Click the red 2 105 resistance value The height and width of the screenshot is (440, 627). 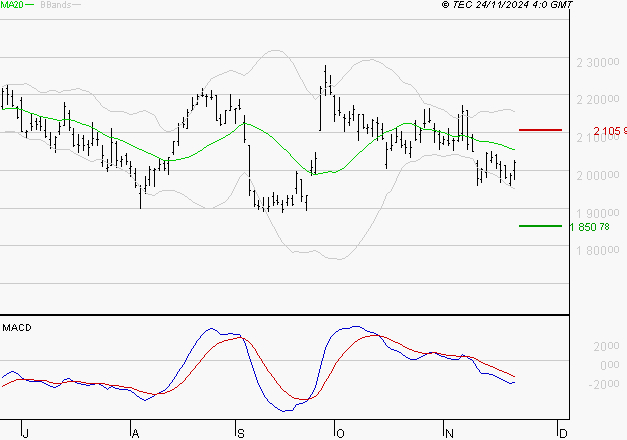tap(610, 131)
